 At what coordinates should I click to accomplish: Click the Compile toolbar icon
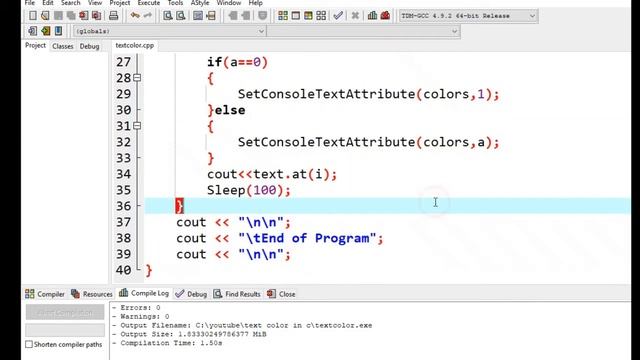click(283, 16)
